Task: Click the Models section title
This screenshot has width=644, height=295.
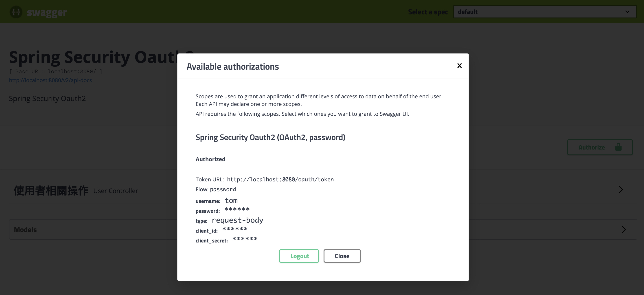Action: [x=25, y=230]
